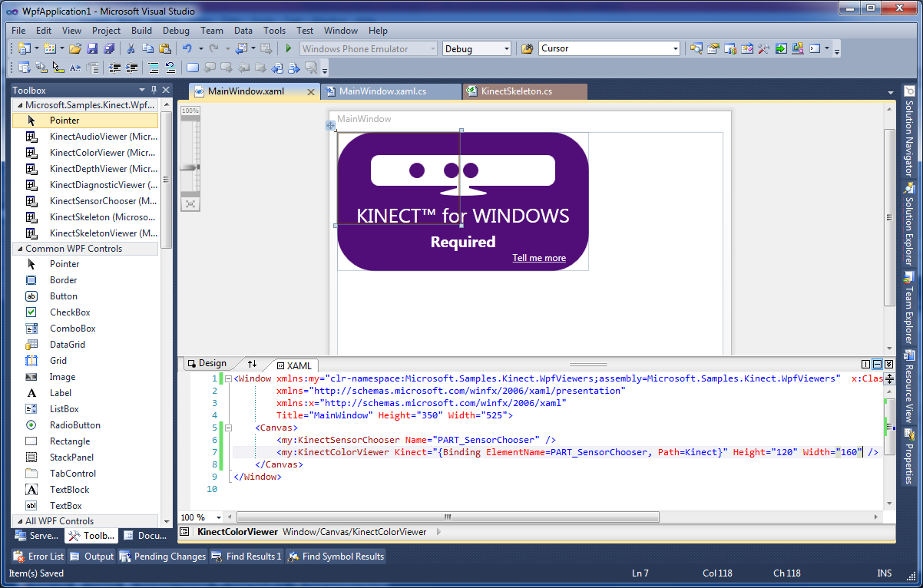Open the Debug menu
Screen dimensions: 923x588
pyautogui.click(x=176, y=31)
